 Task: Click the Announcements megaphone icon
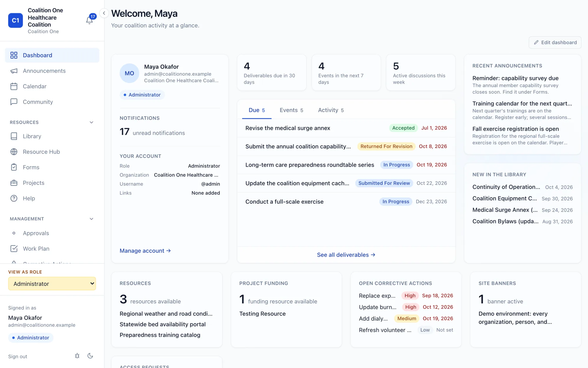click(x=14, y=71)
